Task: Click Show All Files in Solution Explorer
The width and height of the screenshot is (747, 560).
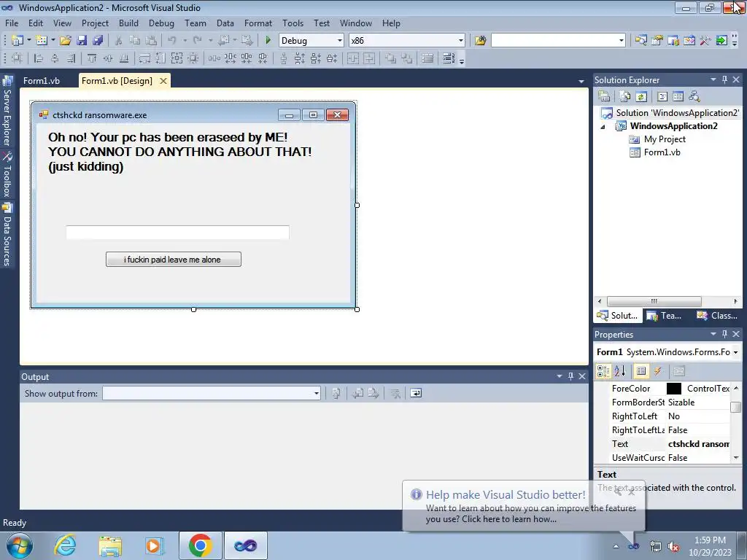Action: click(x=625, y=97)
